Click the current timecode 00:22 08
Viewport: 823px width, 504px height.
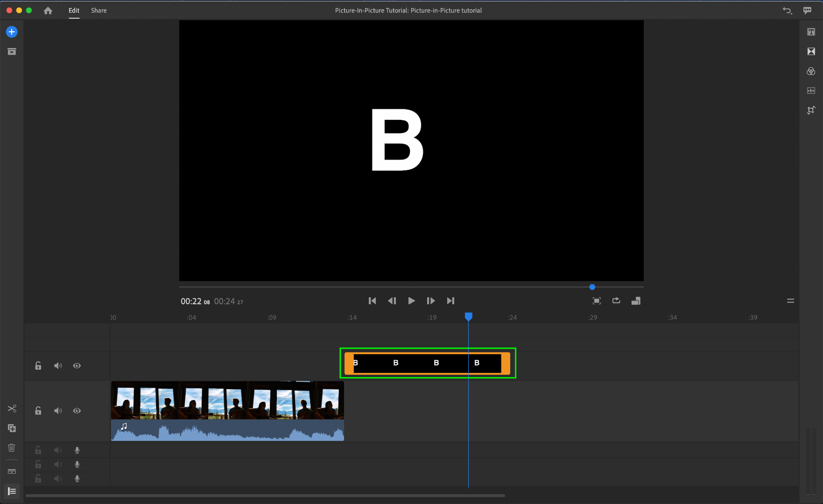195,301
